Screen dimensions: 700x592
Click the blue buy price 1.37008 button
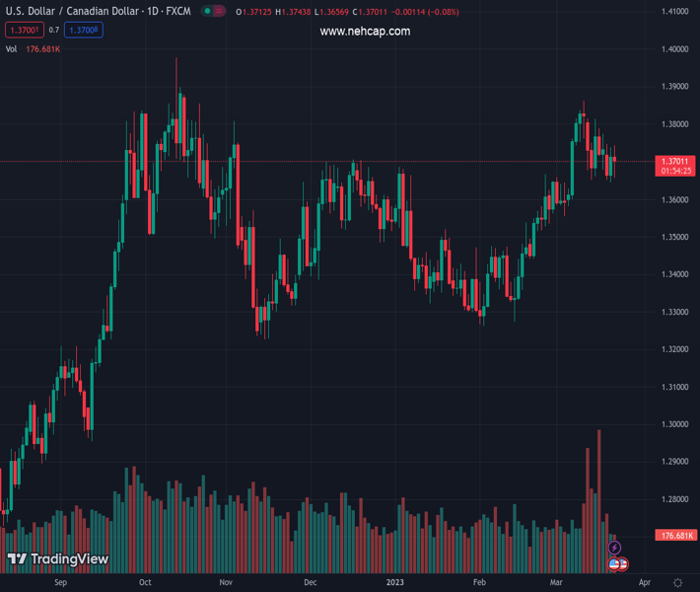(x=84, y=30)
